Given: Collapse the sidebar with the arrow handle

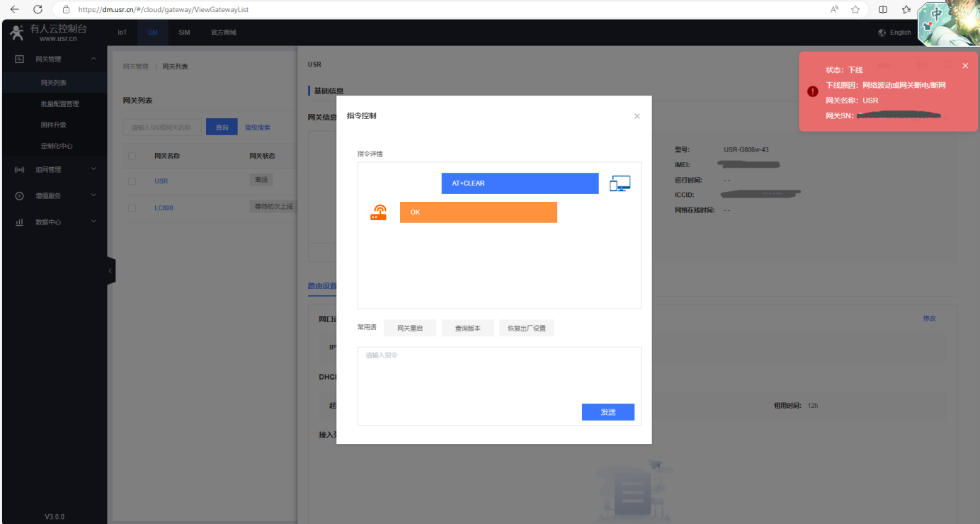Looking at the screenshot, I should pyautogui.click(x=110, y=270).
